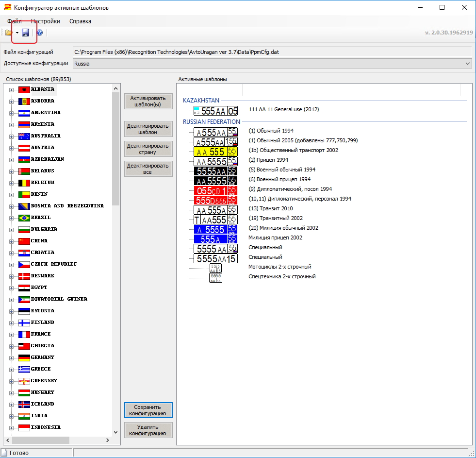Click the Help question mark toolbar icon
This screenshot has width=476, height=458.
tap(39, 33)
